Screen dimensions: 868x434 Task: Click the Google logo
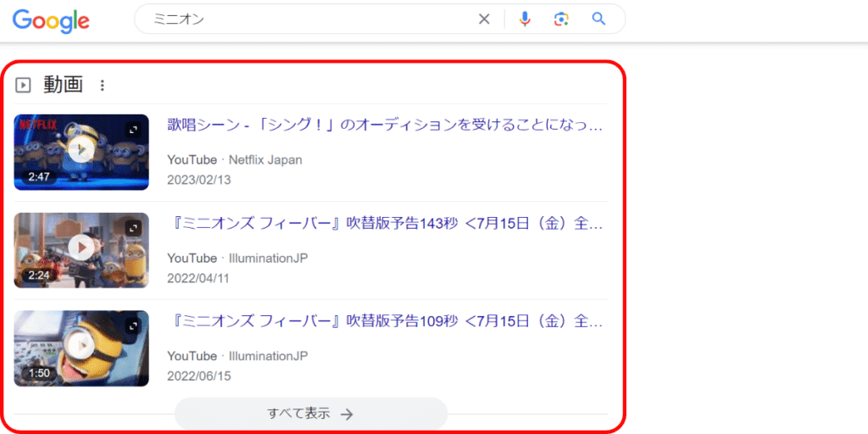point(51,21)
